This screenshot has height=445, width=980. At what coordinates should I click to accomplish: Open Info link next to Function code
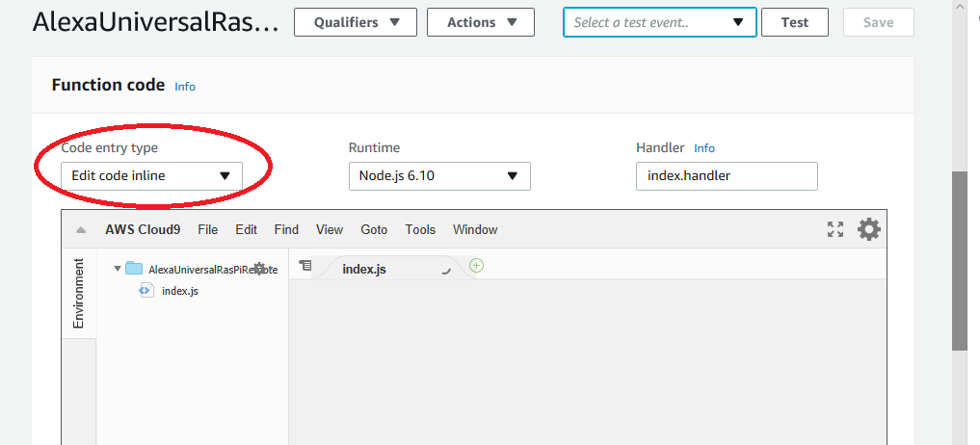[185, 87]
